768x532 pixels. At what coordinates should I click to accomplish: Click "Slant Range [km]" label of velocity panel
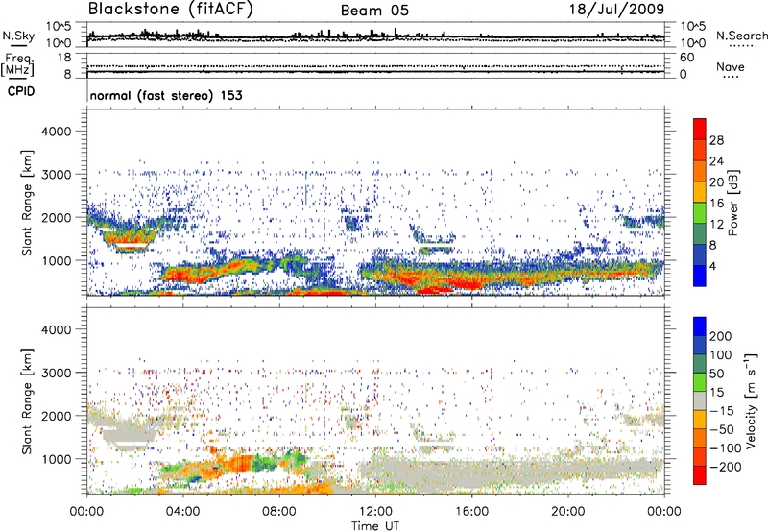27,401
